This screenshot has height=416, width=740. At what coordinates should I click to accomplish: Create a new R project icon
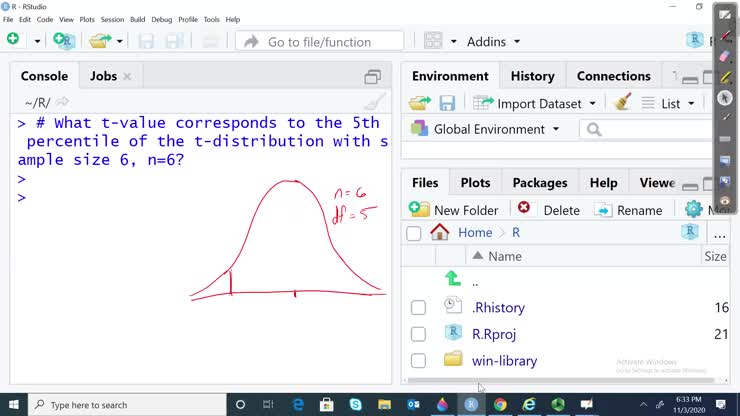pyautogui.click(x=64, y=41)
